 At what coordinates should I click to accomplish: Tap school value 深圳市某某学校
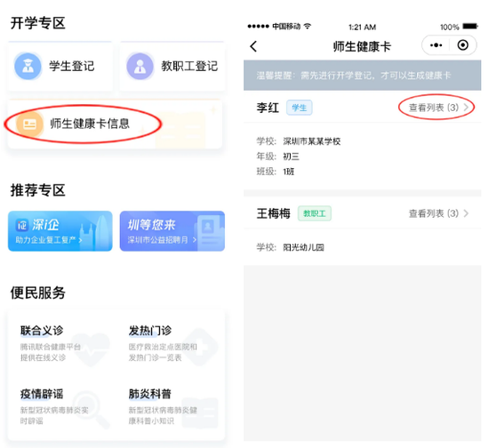point(311,141)
